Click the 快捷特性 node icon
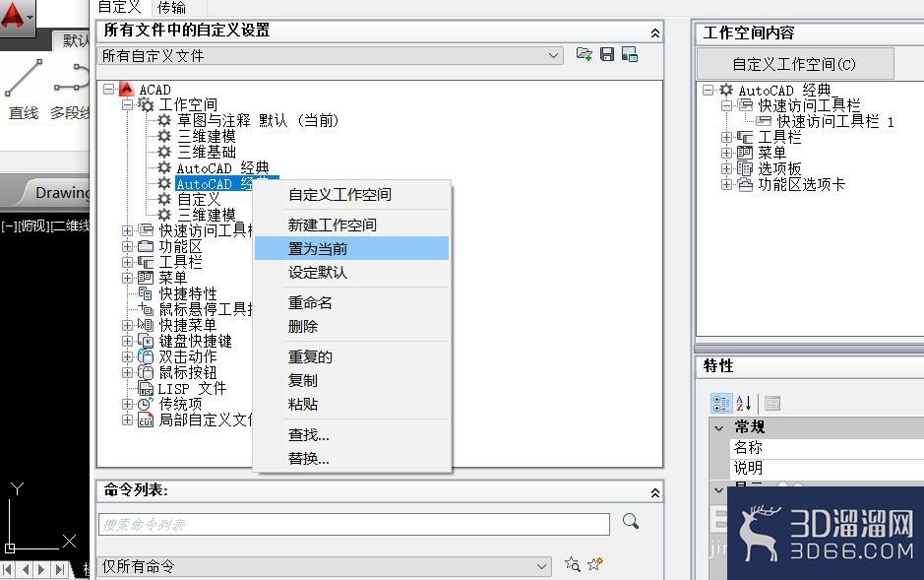This screenshot has width=924, height=580. [x=145, y=292]
